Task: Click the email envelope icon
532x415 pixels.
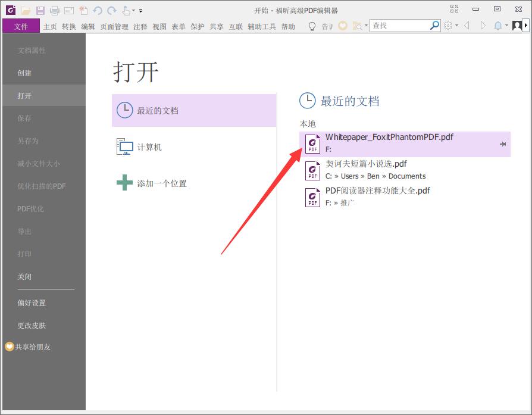Action: pyautogui.click(x=69, y=11)
